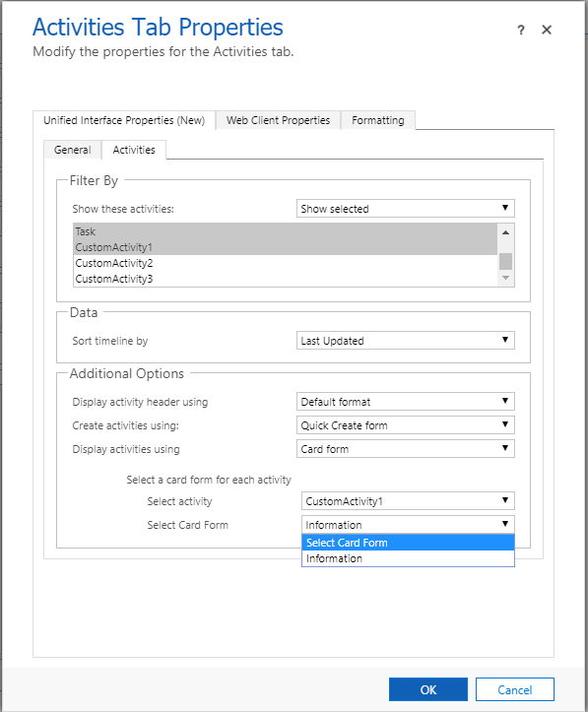This screenshot has height=712, width=588.
Task: Select CustomActivity3 in the activities list
Action: tap(286, 279)
